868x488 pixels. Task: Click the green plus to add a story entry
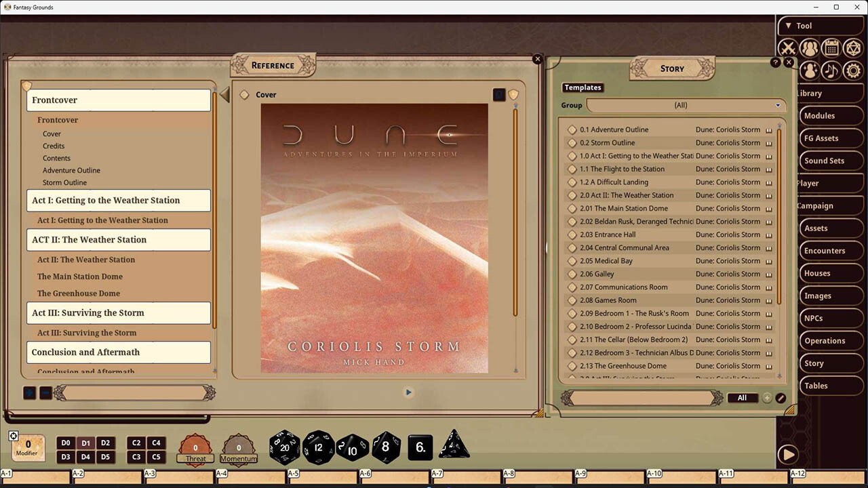click(x=767, y=398)
